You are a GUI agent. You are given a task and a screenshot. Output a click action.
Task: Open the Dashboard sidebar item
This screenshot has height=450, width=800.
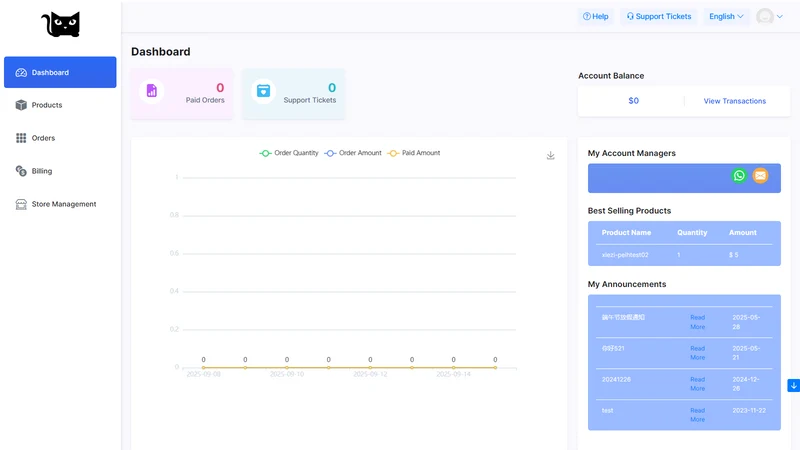60,72
